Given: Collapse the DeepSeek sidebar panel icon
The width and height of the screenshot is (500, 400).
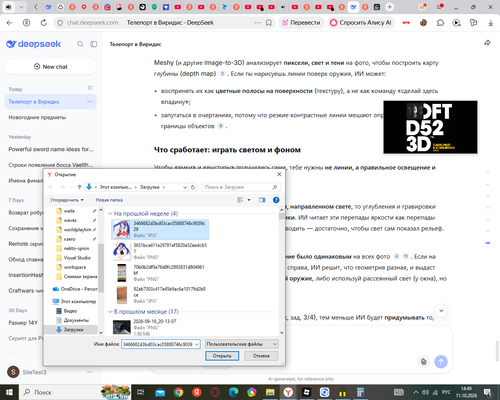Looking at the screenshot, I should [x=94, y=44].
